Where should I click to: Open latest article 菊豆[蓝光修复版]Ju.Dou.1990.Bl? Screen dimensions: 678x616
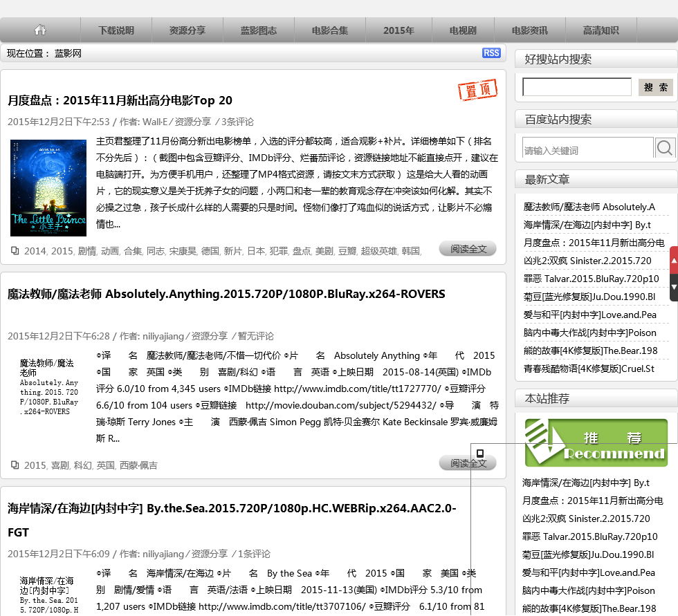pos(589,297)
